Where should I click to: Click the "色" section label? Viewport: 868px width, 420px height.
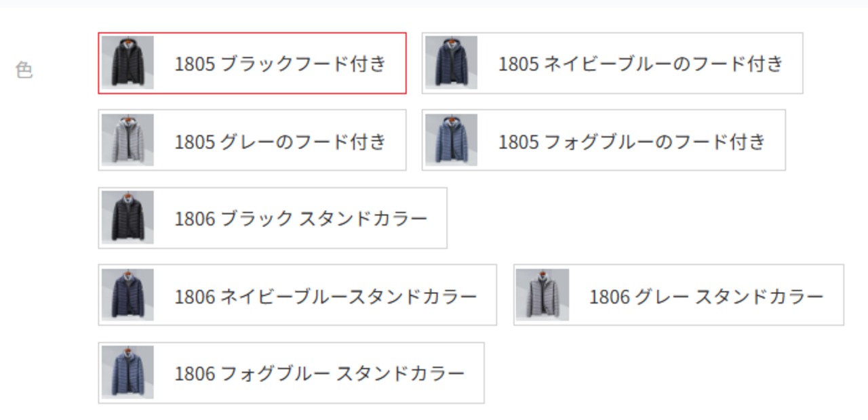point(24,70)
